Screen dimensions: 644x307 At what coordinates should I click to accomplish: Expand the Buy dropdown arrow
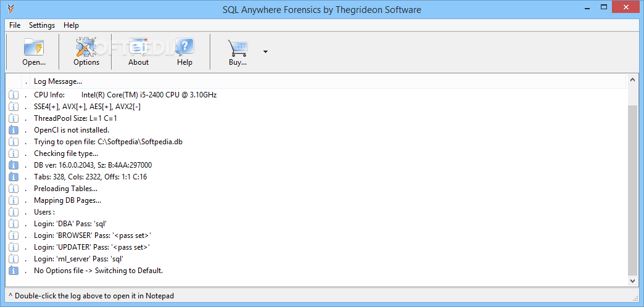point(265,52)
